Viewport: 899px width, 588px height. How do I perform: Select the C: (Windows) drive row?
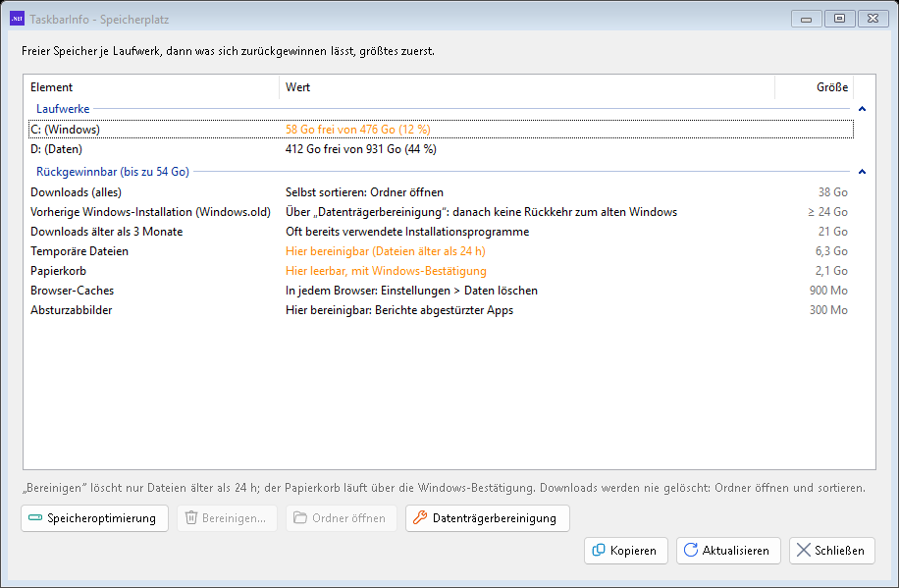tap(441, 130)
